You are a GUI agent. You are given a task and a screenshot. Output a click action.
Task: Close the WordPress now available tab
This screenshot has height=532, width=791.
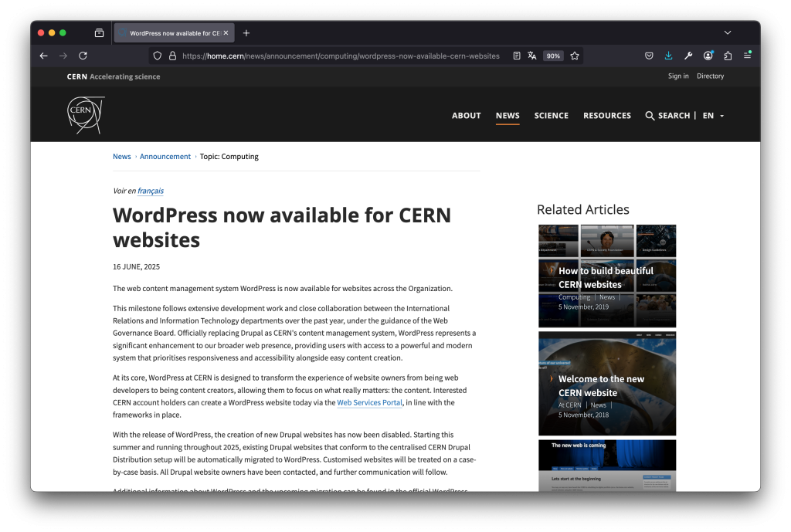(x=226, y=32)
